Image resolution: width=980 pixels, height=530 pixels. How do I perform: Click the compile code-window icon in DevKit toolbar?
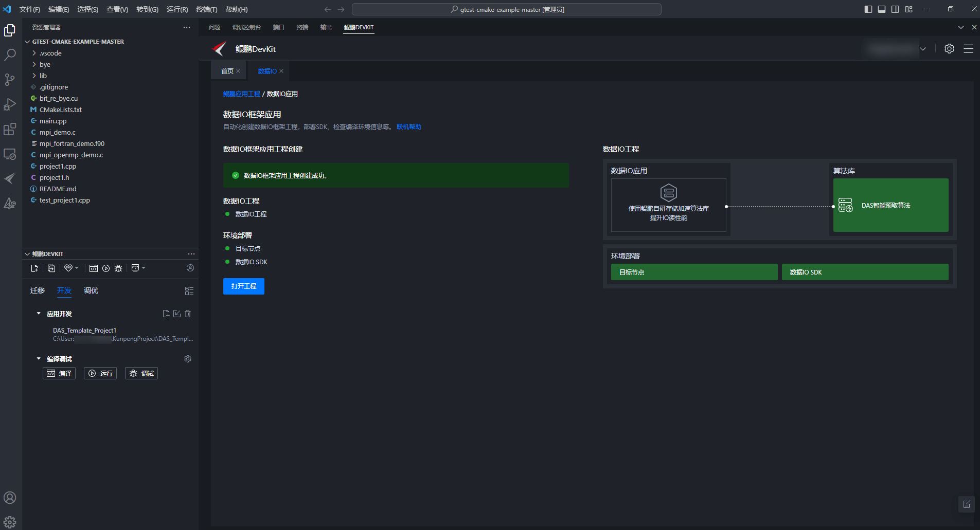94,268
